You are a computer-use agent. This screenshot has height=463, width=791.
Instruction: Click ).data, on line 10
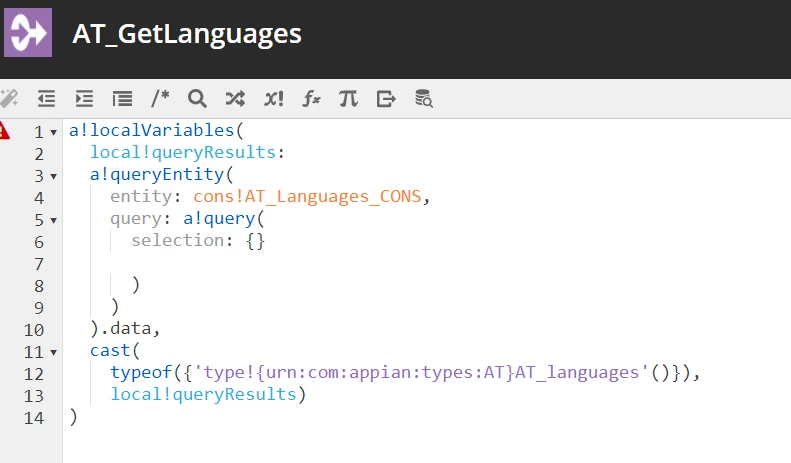[125, 328]
